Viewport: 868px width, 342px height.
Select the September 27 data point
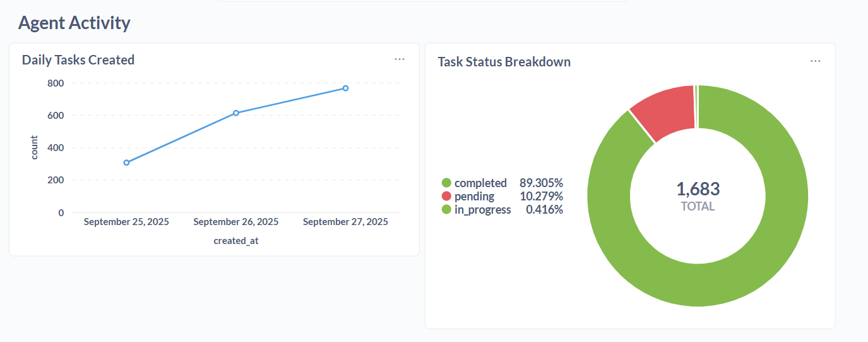tap(345, 88)
